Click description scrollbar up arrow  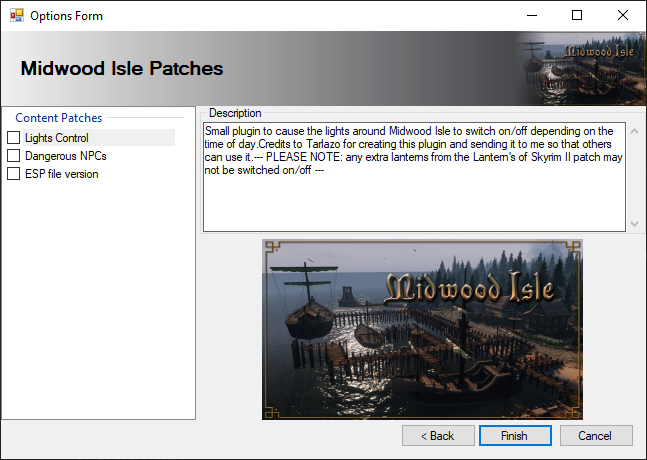[635, 132]
